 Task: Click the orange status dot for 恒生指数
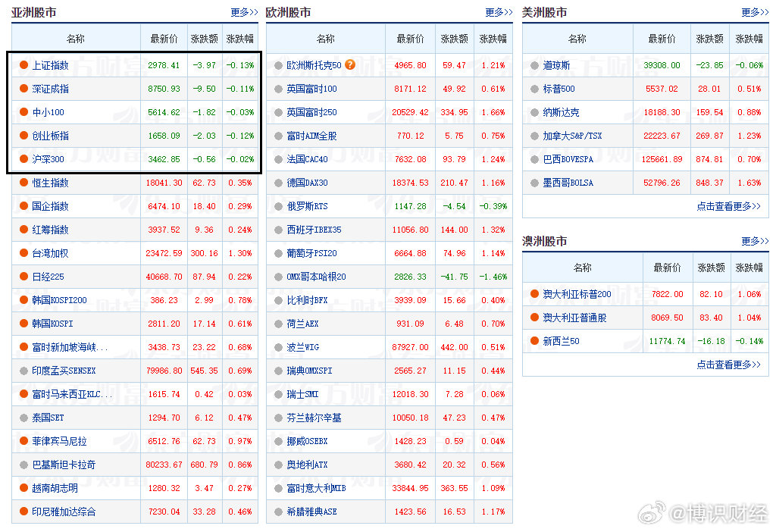[x=23, y=183]
